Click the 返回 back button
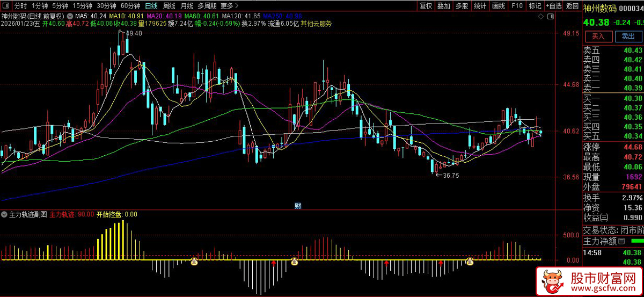This screenshot has width=644, height=297. coord(572,6)
